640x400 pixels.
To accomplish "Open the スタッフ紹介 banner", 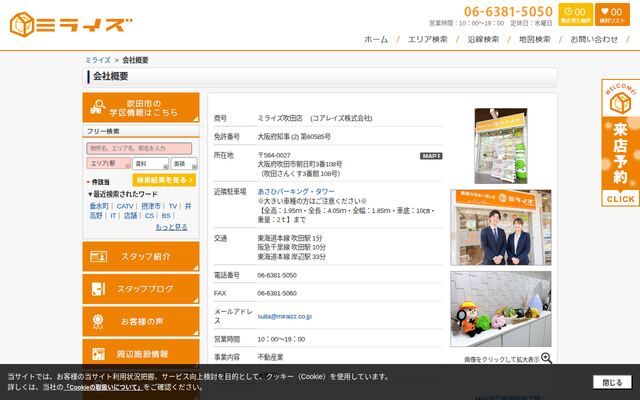I will point(141,256).
